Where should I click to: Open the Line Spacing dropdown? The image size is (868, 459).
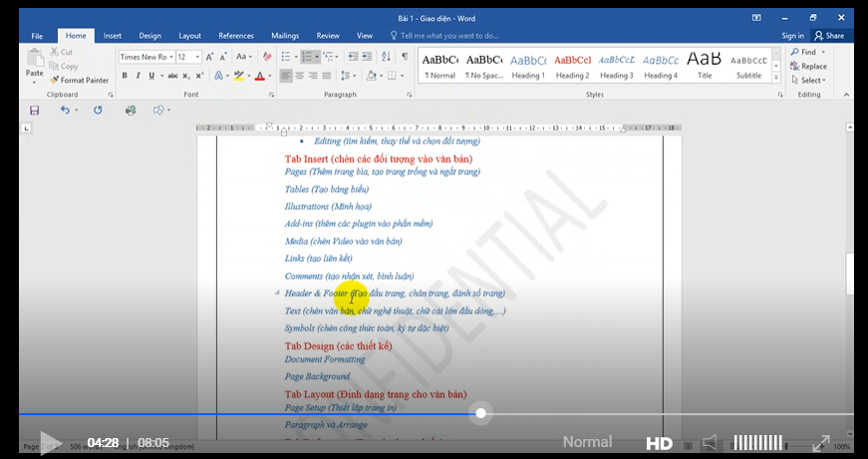(348, 76)
